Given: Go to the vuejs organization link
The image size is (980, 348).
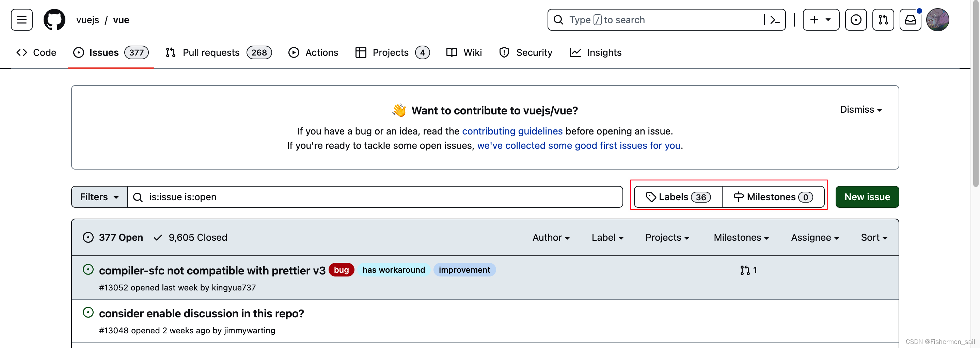Looking at the screenshot, I should 88,20.
